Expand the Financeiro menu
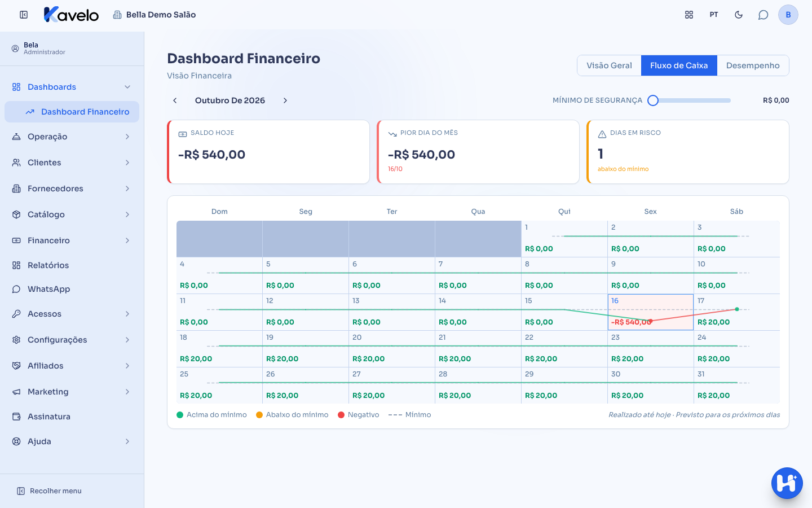812x508 pixels. [x=72, y=240]
